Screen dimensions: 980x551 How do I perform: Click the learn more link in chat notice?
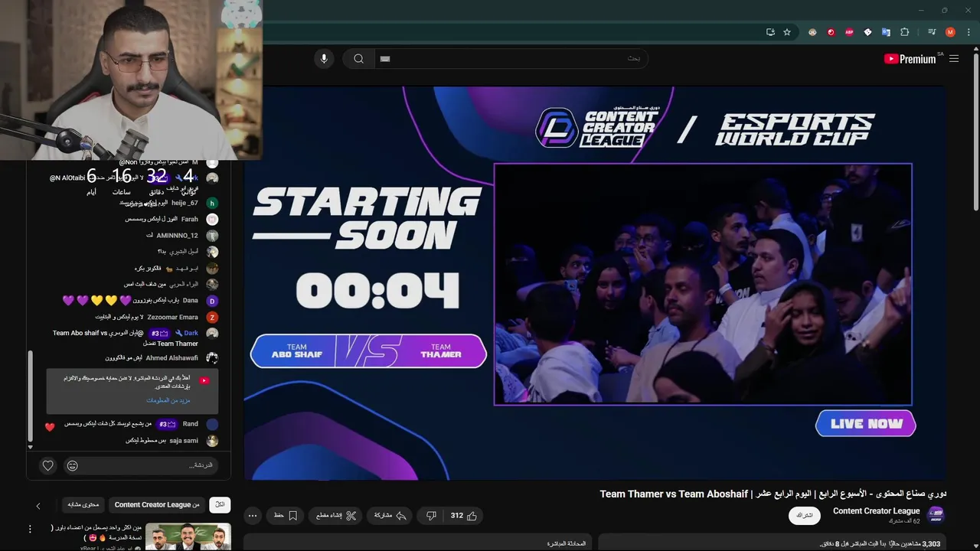[x=168, y=400]
